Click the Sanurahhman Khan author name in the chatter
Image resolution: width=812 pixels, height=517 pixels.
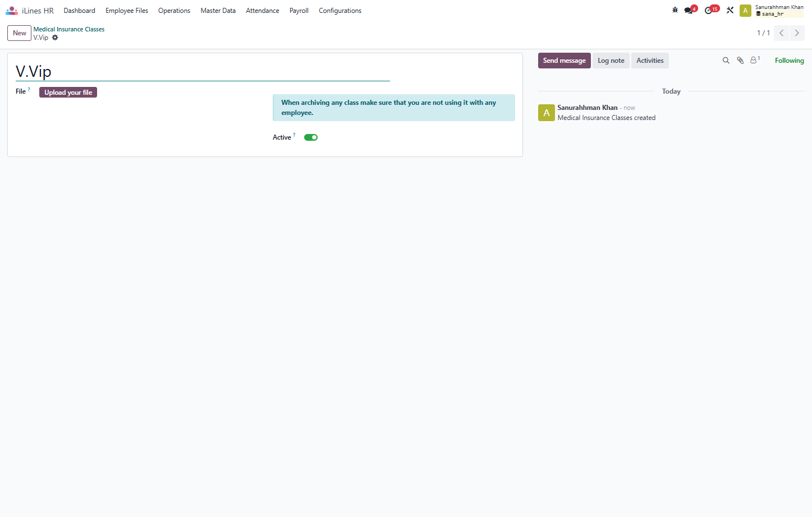(x=588, y=108)
